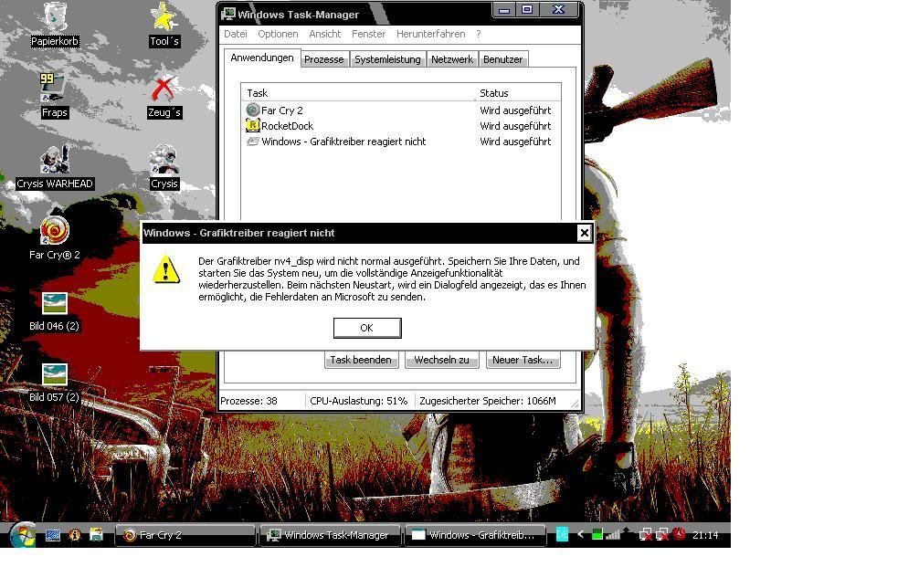Click the DE language indicator in tray

[562, 534]
